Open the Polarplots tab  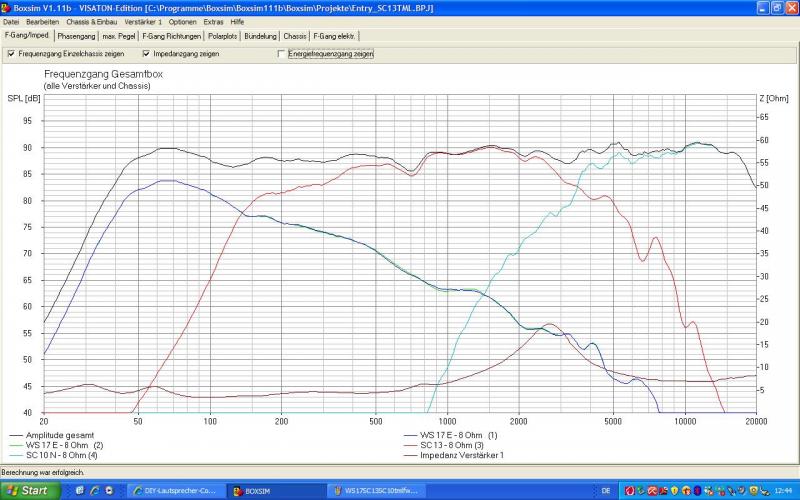(224, 36)
